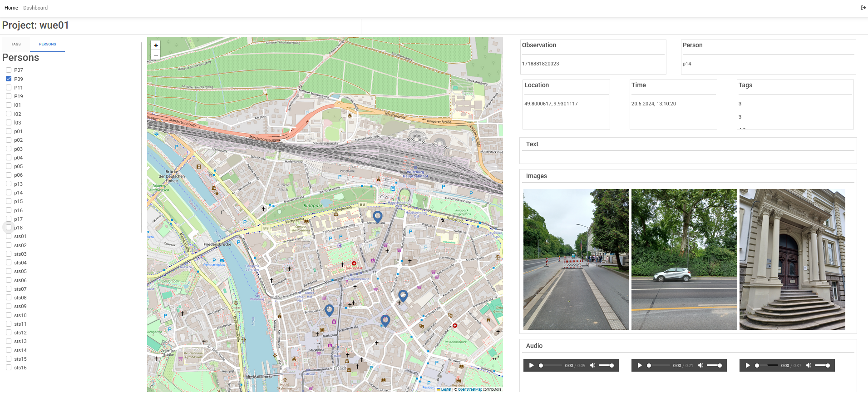Click the logout icon in top-right corner

[x=863, y=8]
